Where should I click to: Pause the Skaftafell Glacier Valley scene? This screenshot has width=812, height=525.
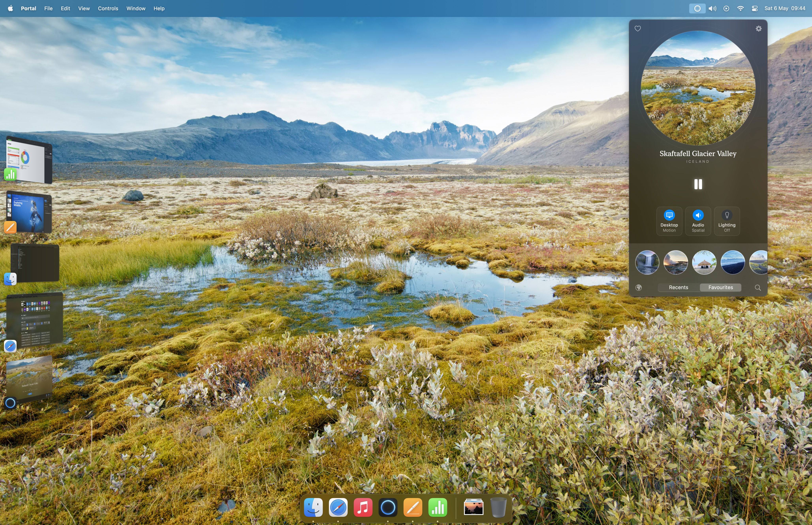pyautogui.click(x=698, y=184)
